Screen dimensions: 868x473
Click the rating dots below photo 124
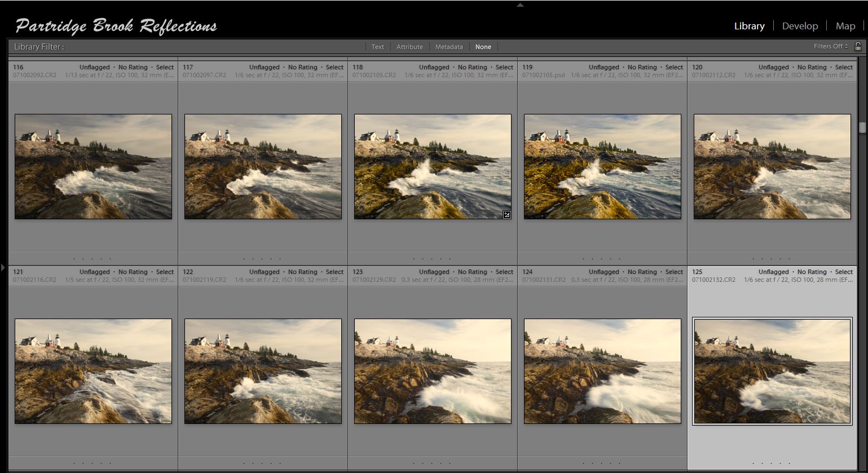[x=602, y=464]
